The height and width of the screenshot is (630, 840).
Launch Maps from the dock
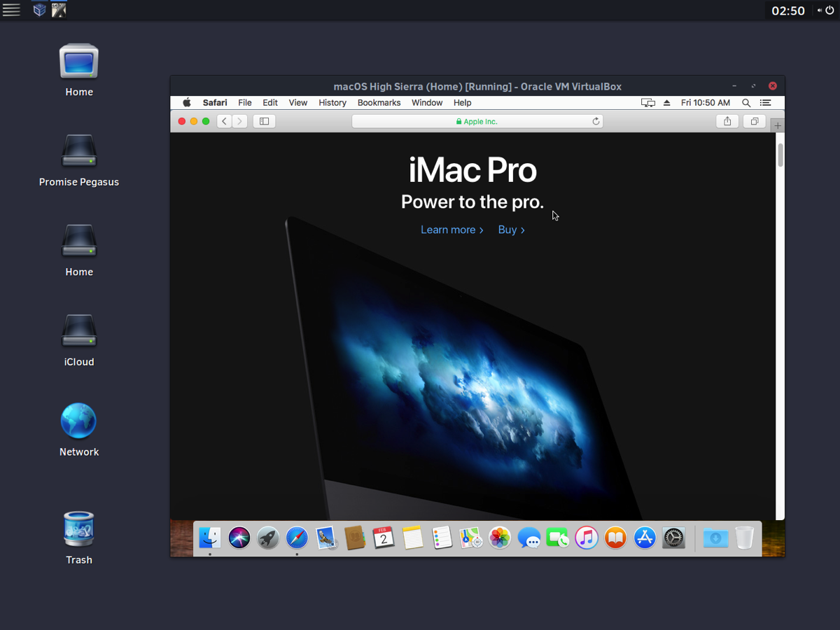(x=470, y=538)
